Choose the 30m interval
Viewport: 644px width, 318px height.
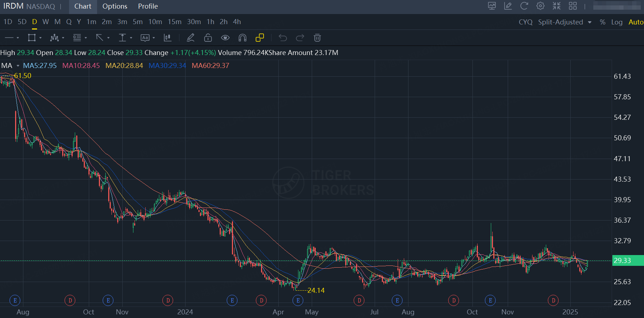point(194,22)
